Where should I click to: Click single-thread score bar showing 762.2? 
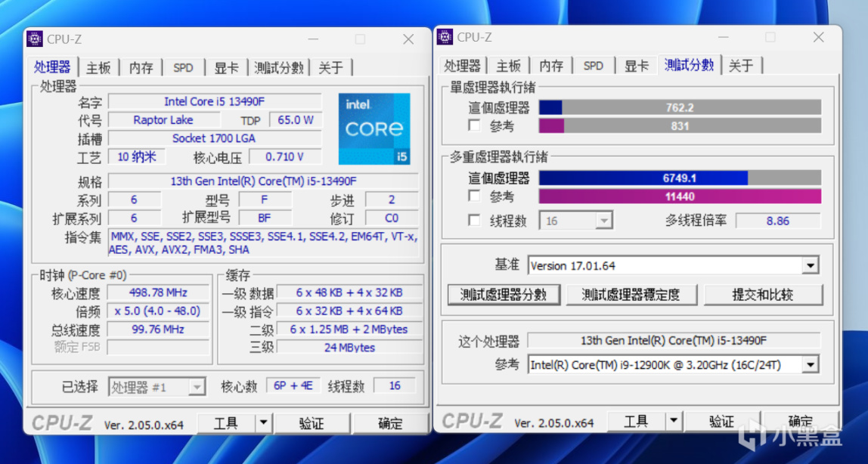tap(680, 108)
